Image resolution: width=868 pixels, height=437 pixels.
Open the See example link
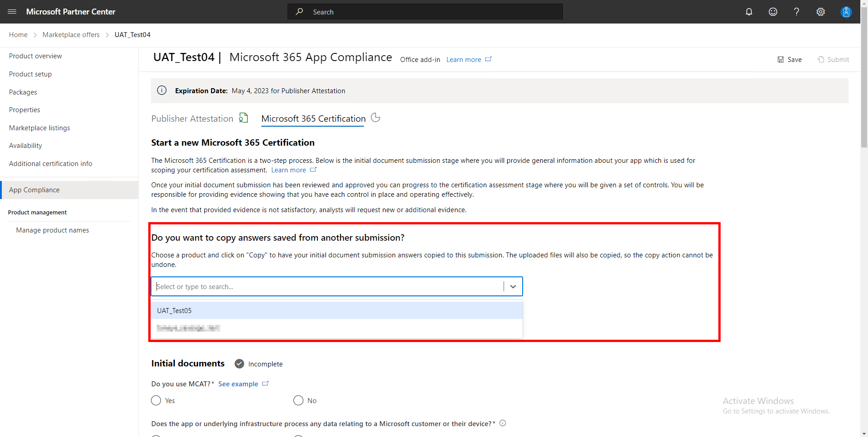click(238, 384)
